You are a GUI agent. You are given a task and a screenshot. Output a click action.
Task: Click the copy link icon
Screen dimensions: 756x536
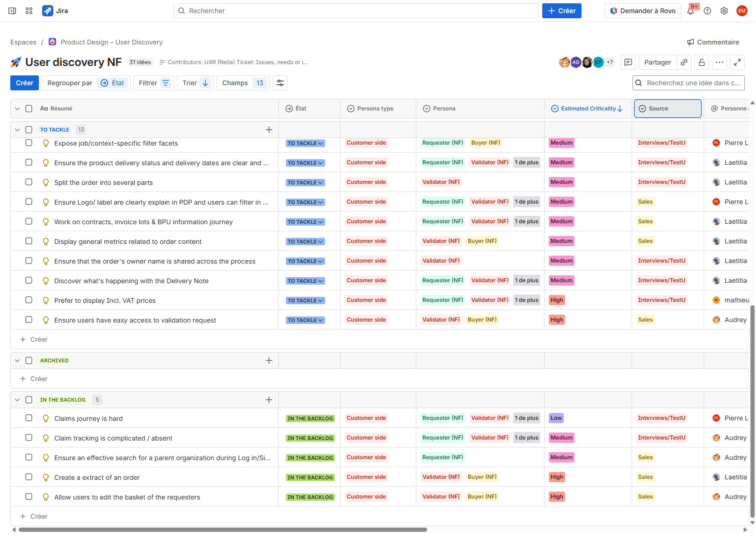pyautogui.click(x=684, y=62)
